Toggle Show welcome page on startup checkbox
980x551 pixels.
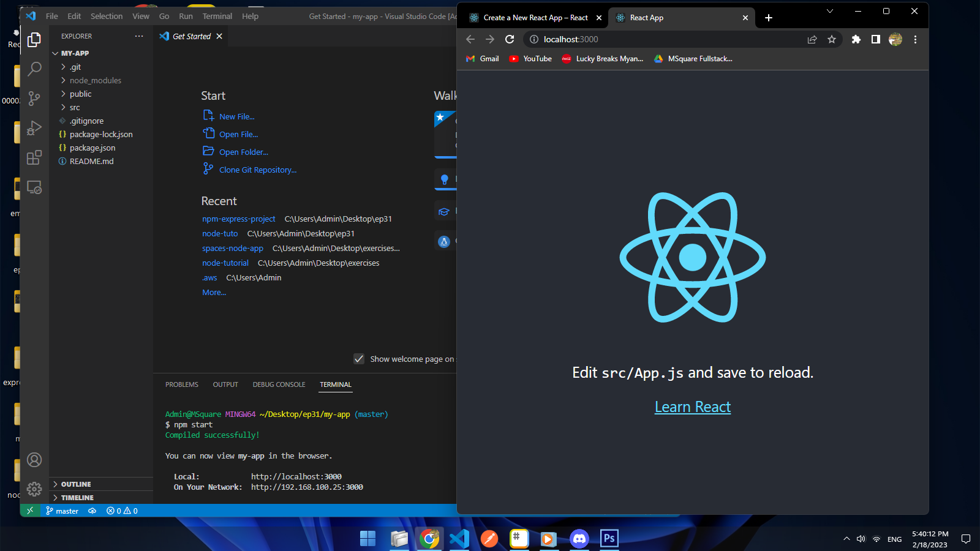point(359,359)
